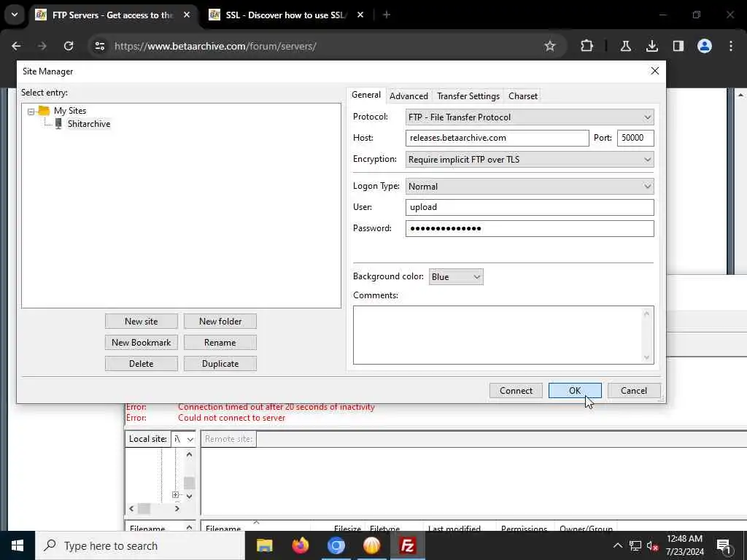Click the My Sites folder icon
Image resolution: width=747 pixels, height=560 pixels.
[x=44, y=111]
